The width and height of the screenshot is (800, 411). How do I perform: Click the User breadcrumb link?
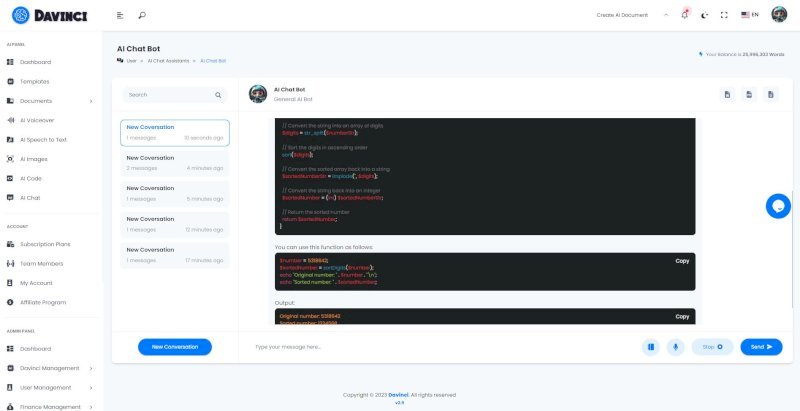pos(131,61)
